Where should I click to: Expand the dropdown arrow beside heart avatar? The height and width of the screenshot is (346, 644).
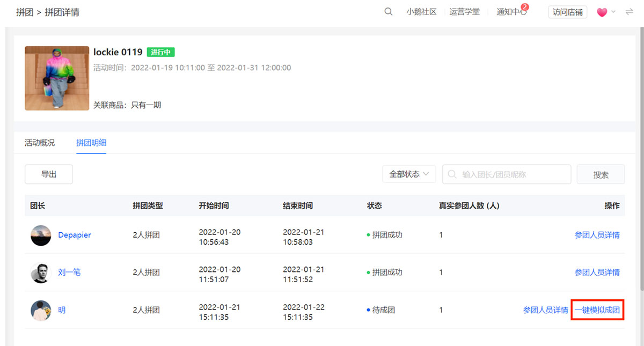click(x=613, y=12)
